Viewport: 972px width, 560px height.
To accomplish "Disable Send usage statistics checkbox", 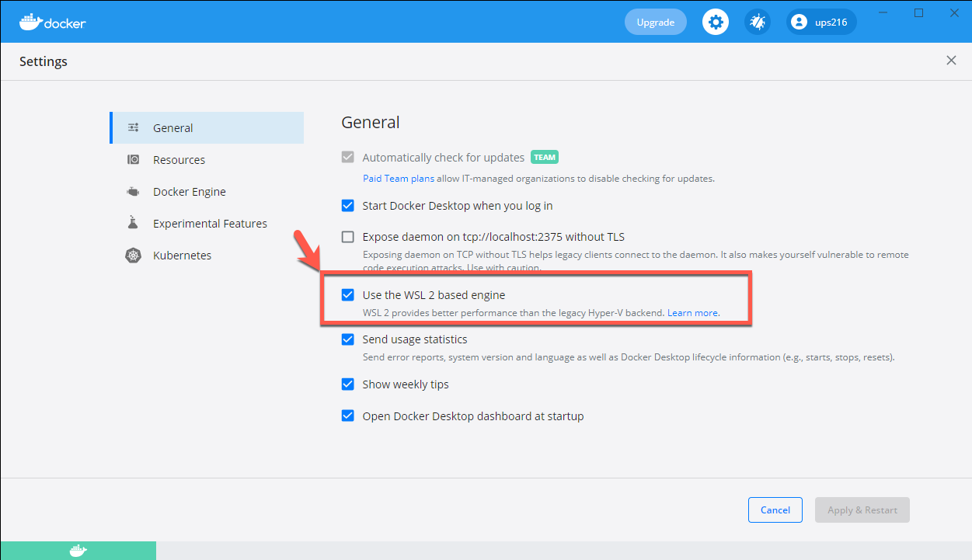I will [348, 339].
